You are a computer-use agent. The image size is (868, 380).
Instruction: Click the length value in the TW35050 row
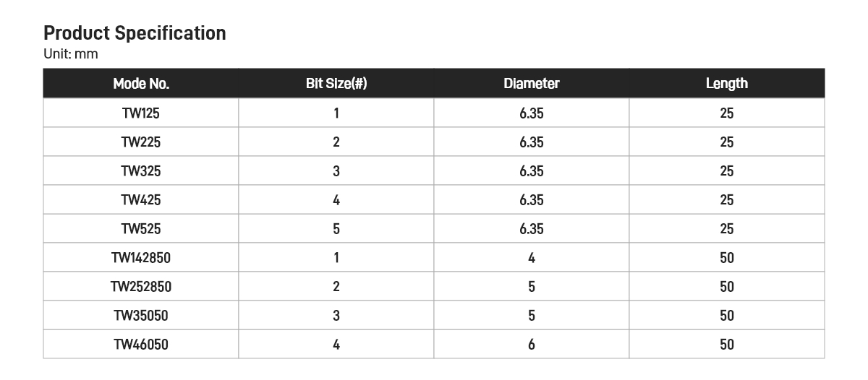[x=726, y=316]
